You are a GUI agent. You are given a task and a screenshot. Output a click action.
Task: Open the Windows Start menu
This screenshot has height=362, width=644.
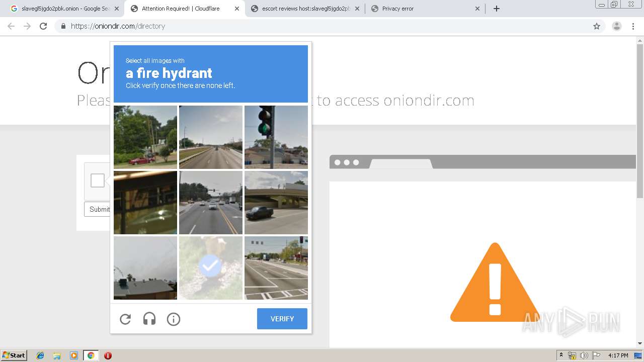point(14,355)
